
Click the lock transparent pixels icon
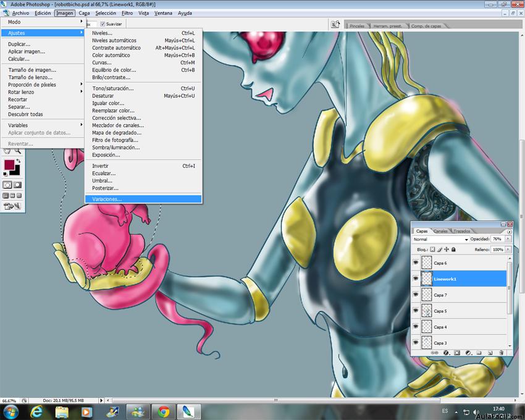[x=432, y=250]
